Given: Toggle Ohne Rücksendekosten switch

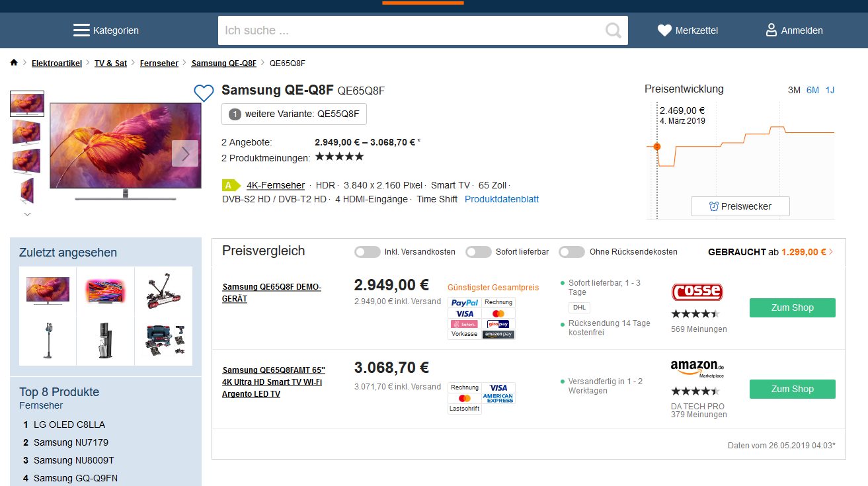Looking at the screenshot, I should pos(571,252).
